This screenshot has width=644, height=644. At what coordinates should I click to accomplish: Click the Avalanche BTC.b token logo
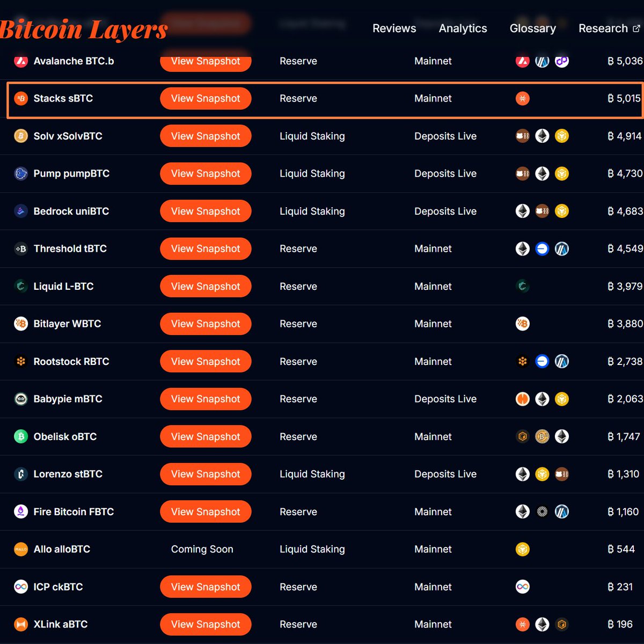(x=21, y=61)
